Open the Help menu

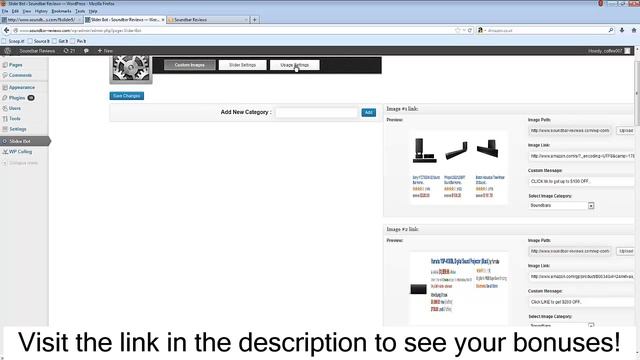coord(93,11)
